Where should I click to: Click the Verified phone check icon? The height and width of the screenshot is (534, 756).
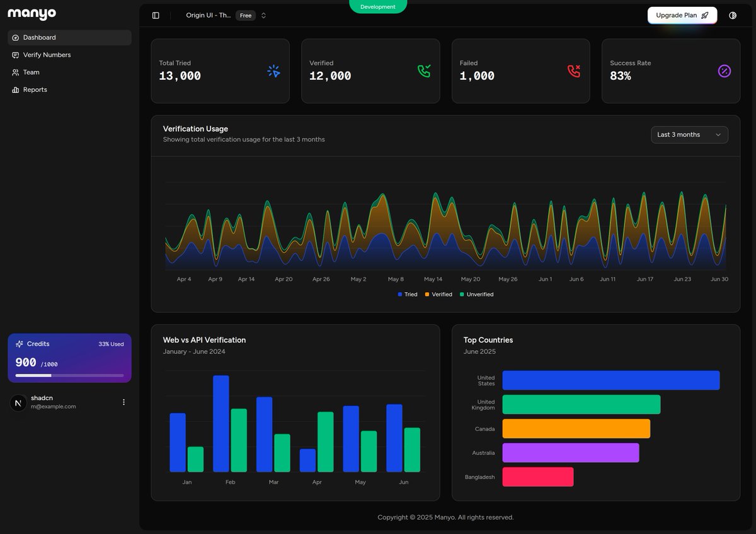coord(424,71)
